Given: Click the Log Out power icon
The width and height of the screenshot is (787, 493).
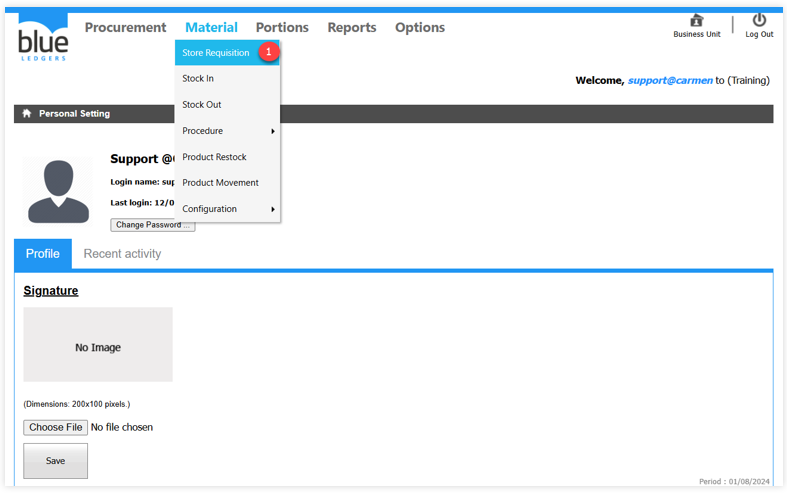Looking at the screenshot, I should pyautogui.click(x=759, y=21).
